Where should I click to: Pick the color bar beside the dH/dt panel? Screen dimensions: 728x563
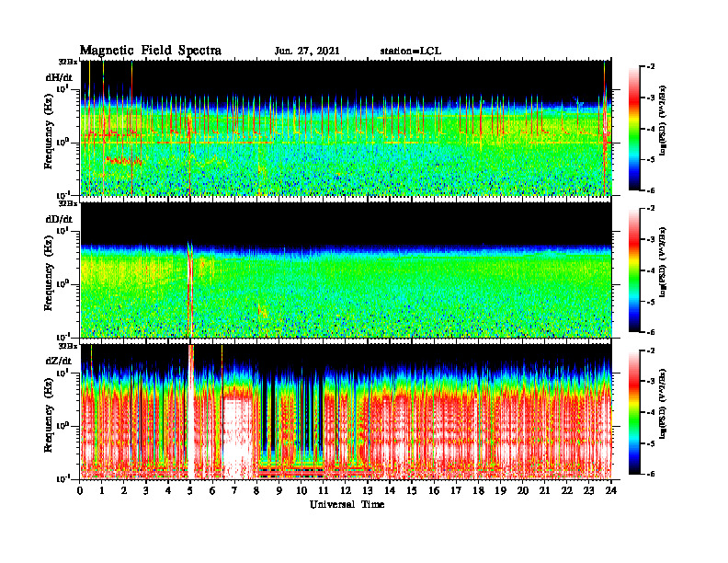click(634, 129)
